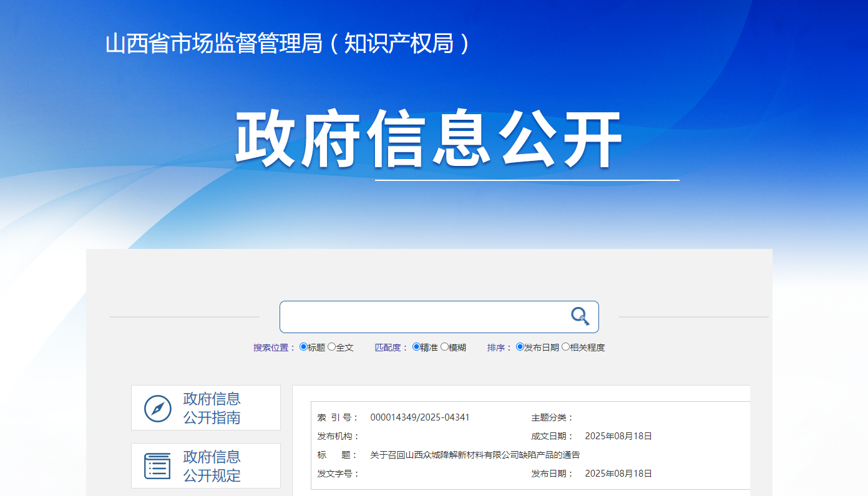
Task: Select the 全文 search position radio
Action: pyautogui.click(x=332, y=347)
